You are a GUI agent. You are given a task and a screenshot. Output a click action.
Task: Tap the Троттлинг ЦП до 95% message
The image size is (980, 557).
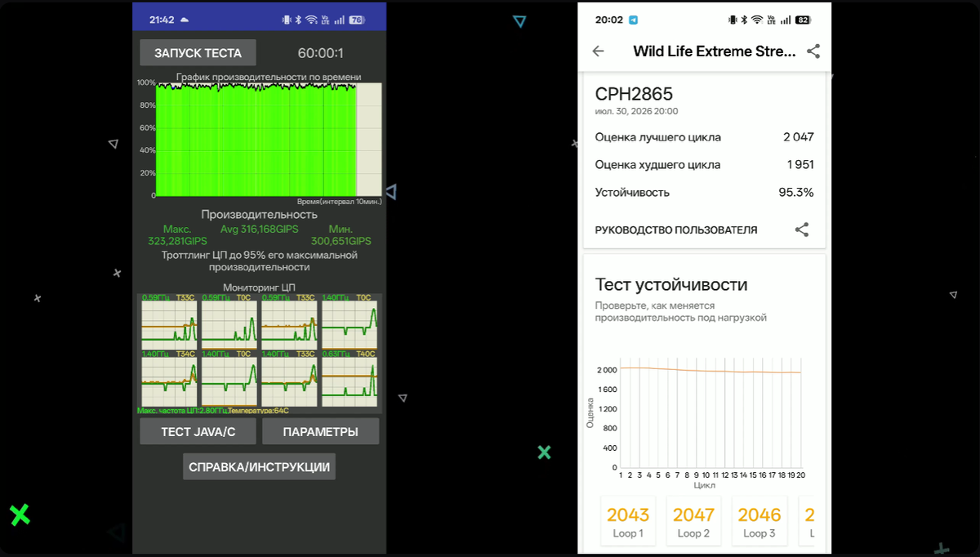click(260, 261)
